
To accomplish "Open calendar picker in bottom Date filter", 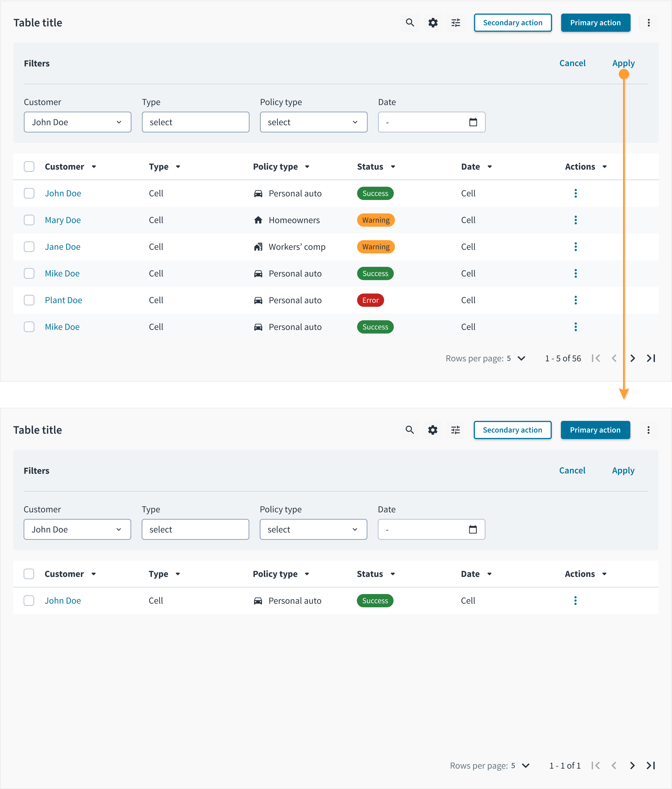I will (x=472, y=529).
